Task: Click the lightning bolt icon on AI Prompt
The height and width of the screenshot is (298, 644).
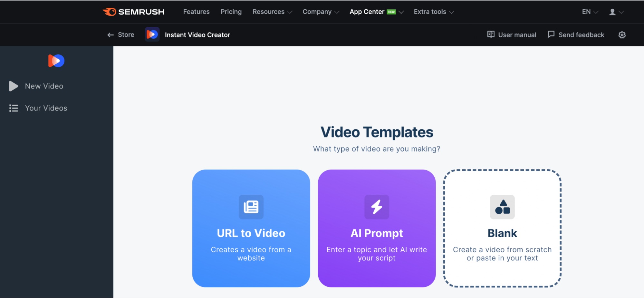Action: coord(377,207)
